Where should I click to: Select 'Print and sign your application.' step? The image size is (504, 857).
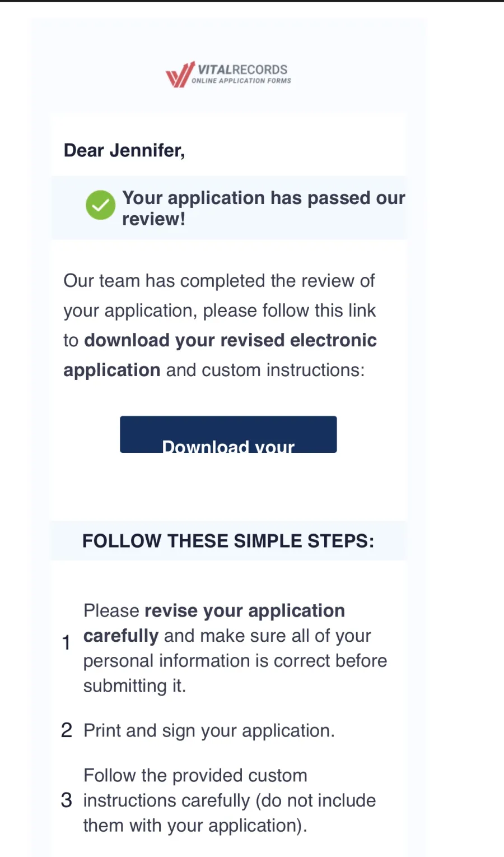[209, 731]
